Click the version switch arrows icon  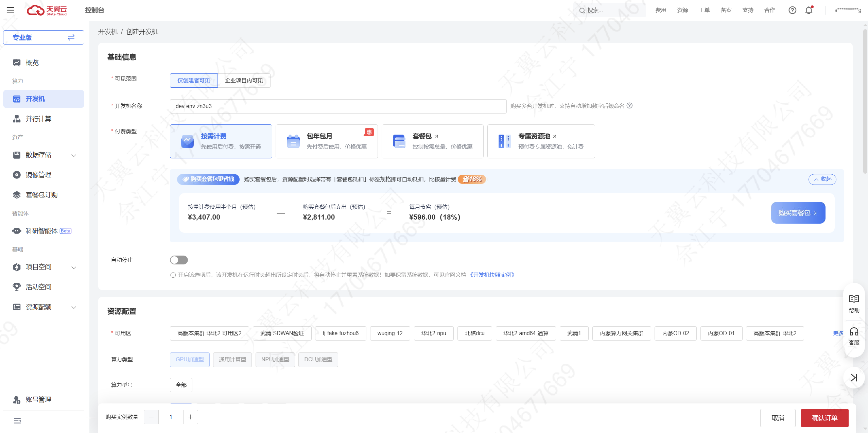tap(71, 37)
